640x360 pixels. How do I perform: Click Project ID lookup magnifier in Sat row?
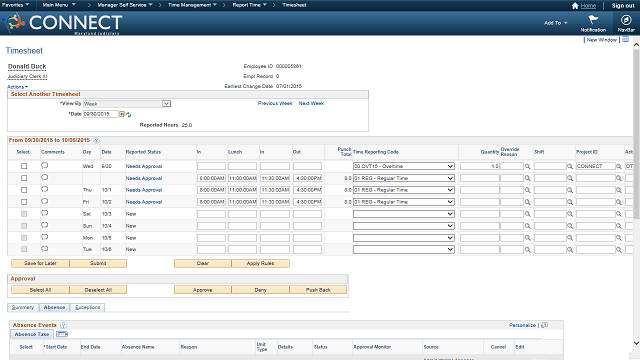619,214
